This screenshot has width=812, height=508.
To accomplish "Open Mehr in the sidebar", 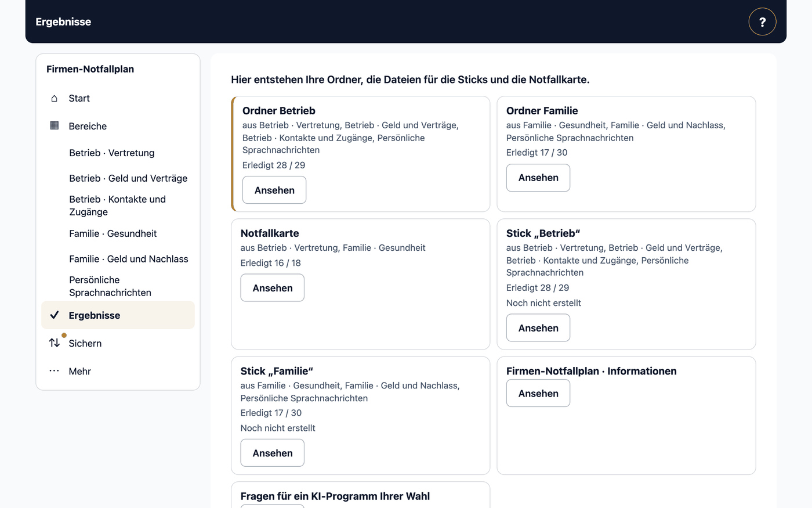I will point(118,371).
